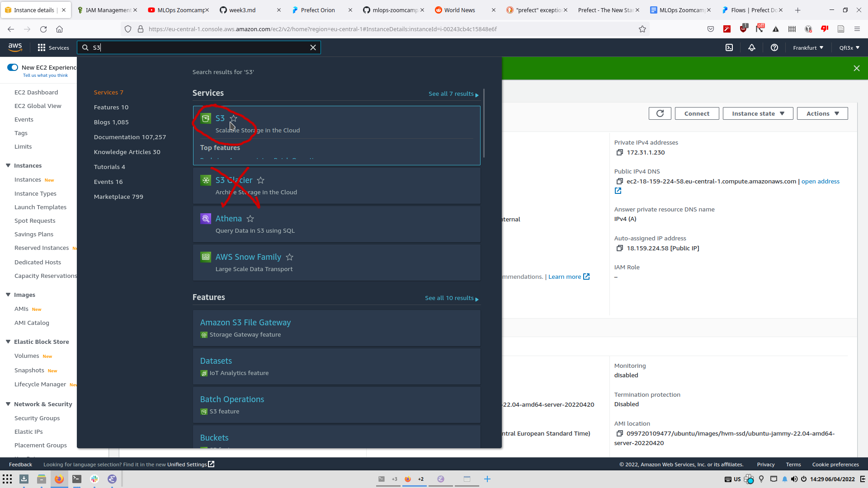Switch to the Prefect Orion browser tab
The image size is (868, 488).
[318, 10]
